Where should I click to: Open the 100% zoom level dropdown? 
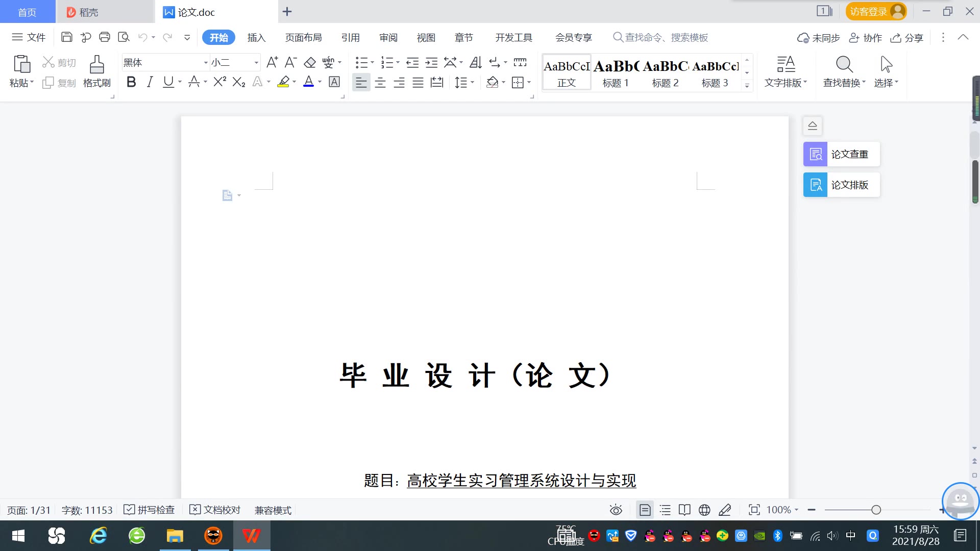tap(782, 510)
